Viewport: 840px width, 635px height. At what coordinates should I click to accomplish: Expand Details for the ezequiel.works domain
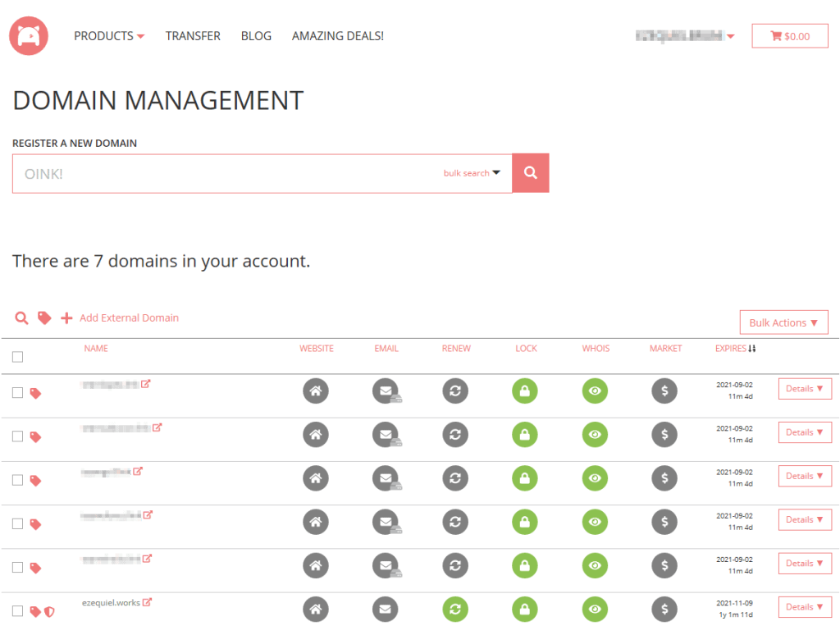coord(804,607)
